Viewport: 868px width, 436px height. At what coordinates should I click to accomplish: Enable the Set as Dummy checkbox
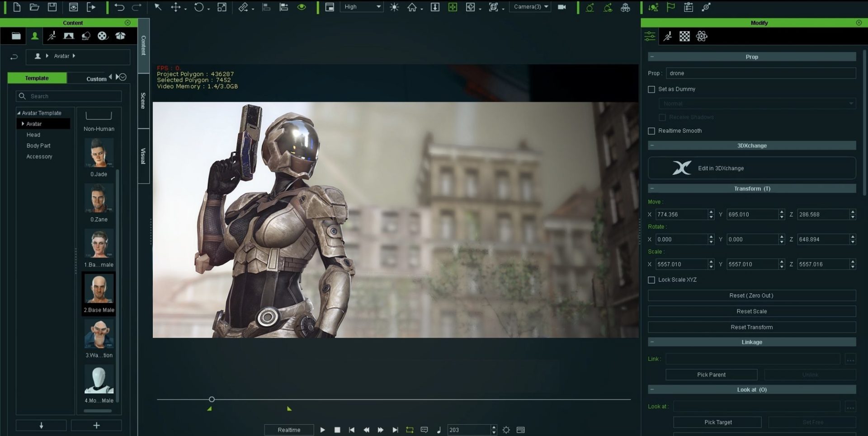click(x=651, y=89)
